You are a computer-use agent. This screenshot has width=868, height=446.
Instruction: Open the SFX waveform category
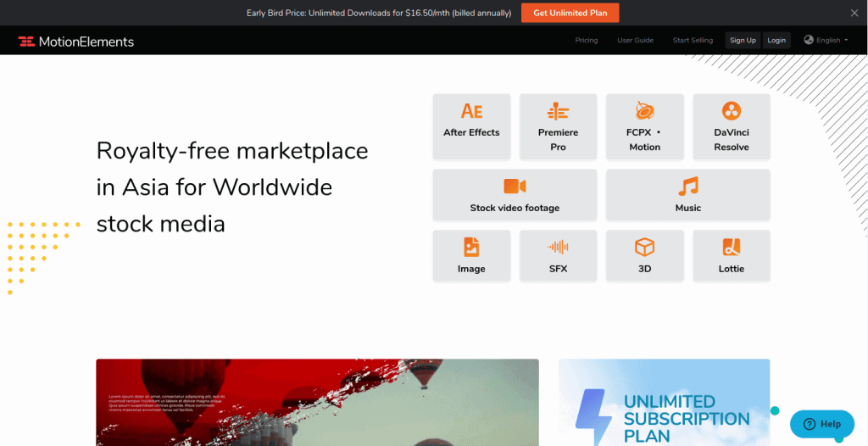tap(558, 248)
